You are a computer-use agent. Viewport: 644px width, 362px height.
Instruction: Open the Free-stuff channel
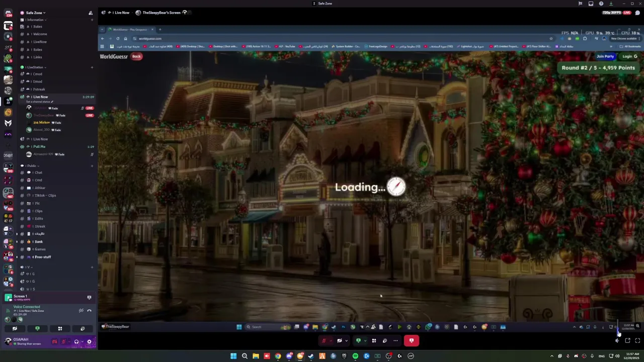(56, 257)
